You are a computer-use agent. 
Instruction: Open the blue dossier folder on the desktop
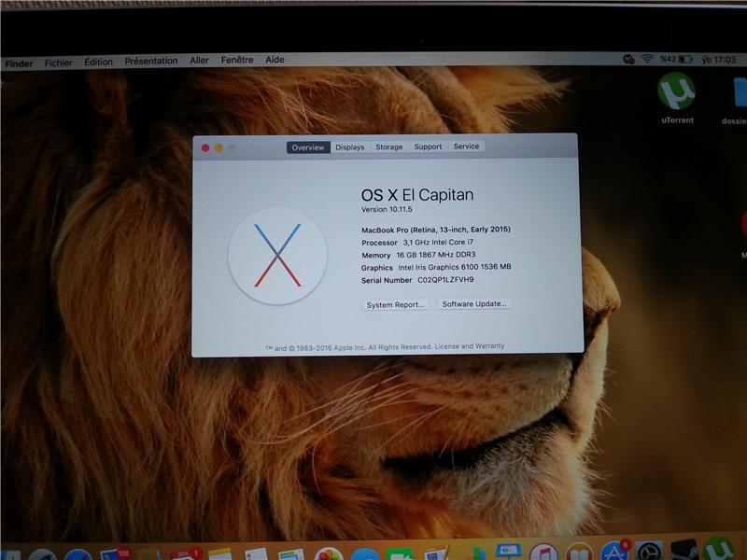[x=740, y=92]
